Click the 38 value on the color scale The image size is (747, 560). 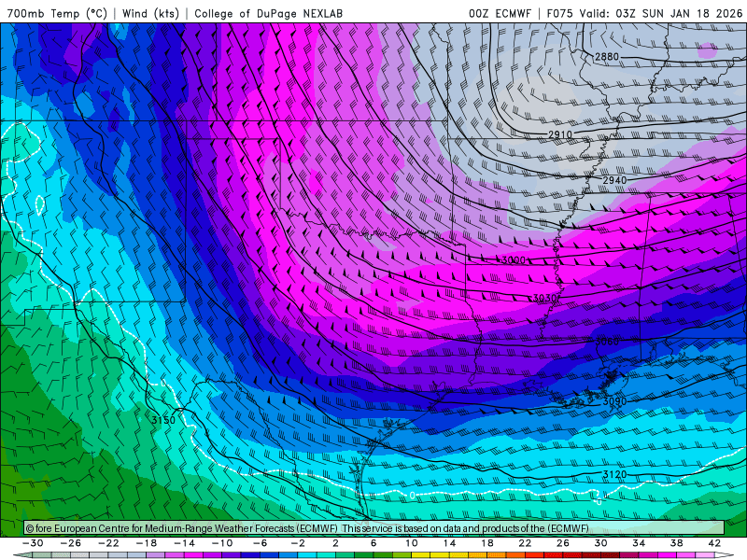tap(676, 543)
